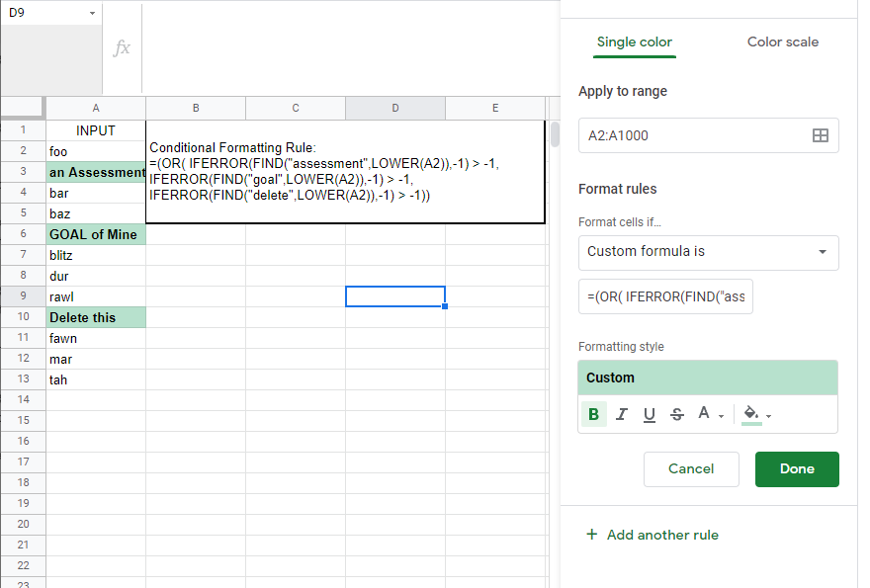
Task: Click the cell containing 'dur'
Action: point(96,277)
